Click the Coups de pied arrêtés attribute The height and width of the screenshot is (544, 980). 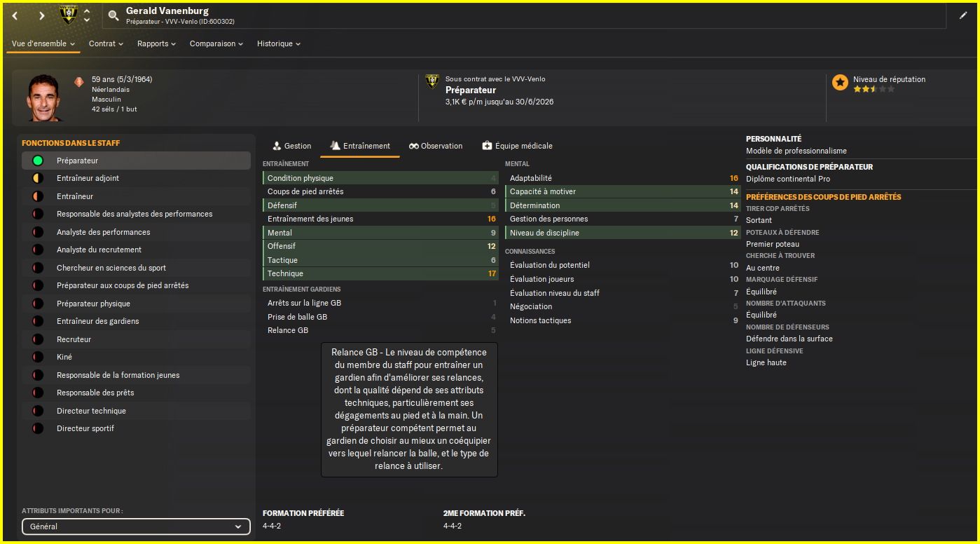(x=380, y=191)
